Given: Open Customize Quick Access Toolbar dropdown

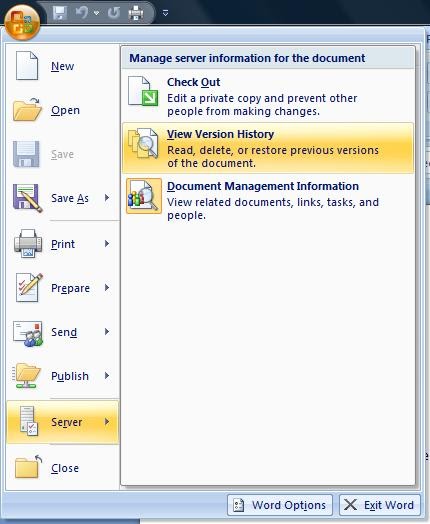Looking at the screenshot, I should point(165,13).
